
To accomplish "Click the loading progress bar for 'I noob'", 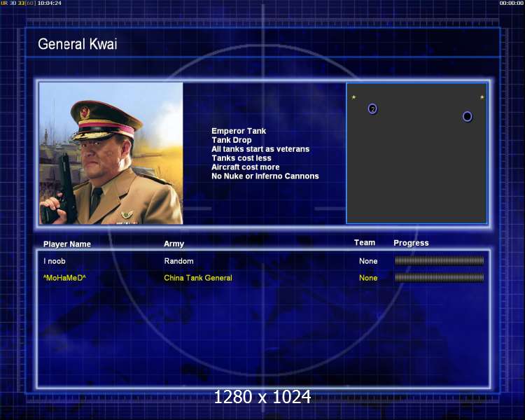I will (439, 261).
